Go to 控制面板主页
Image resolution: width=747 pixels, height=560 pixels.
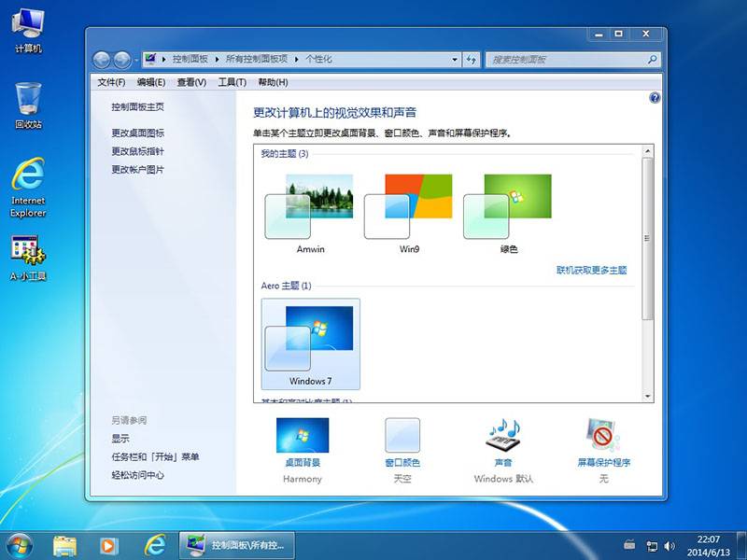(137, 106)
